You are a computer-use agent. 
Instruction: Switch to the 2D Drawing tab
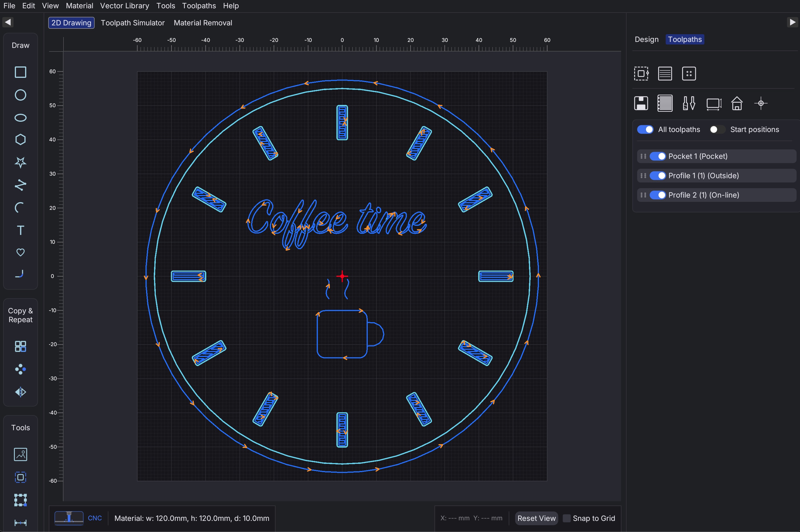tap(71, 23)
